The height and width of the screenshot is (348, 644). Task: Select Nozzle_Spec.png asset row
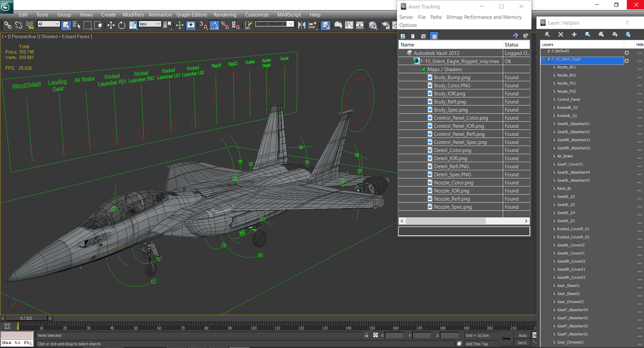click(464, 207)
